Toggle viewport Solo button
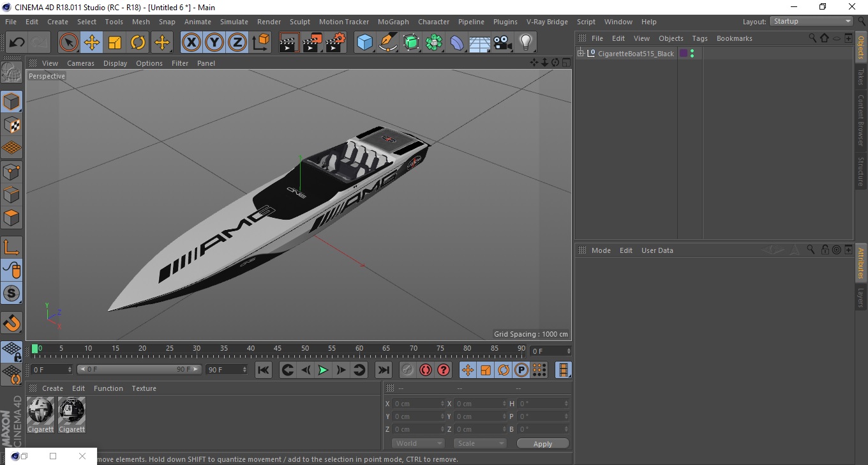The height and width of the screenshot is (465, 868). [x=11, y=294]
